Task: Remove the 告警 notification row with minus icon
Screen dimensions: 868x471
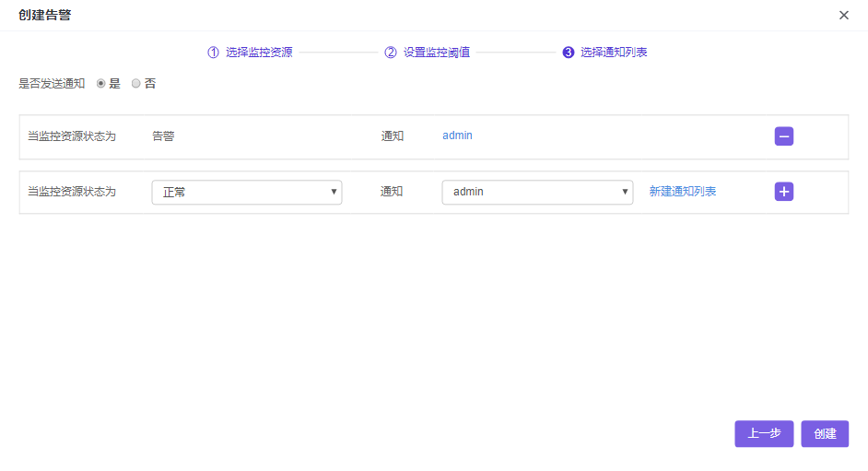Action: click(x=784, y=136)
